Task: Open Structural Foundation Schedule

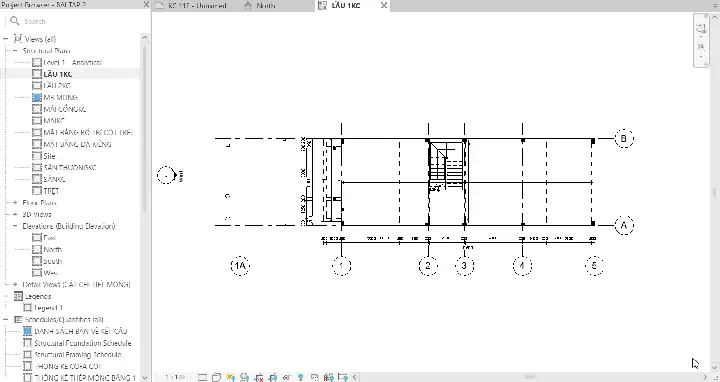Action: click(x=83, y=343)
